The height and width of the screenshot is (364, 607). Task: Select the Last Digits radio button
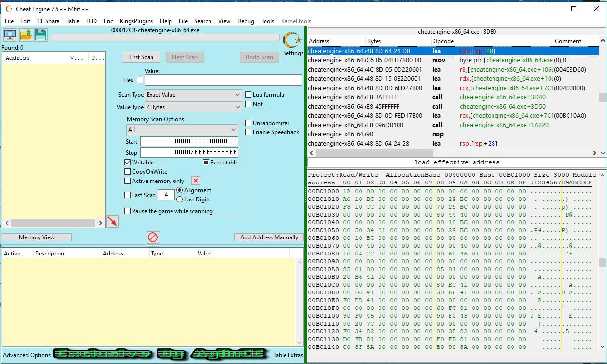coord(180,200)
